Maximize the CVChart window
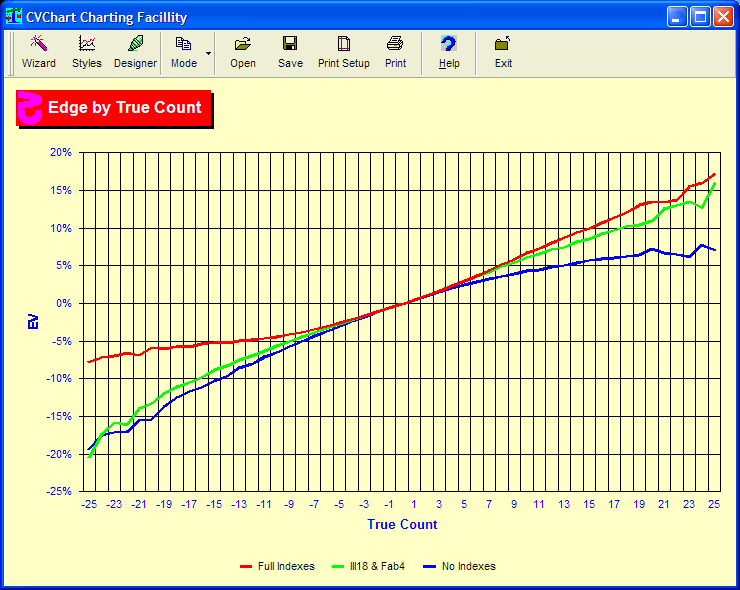 [700, 17]
